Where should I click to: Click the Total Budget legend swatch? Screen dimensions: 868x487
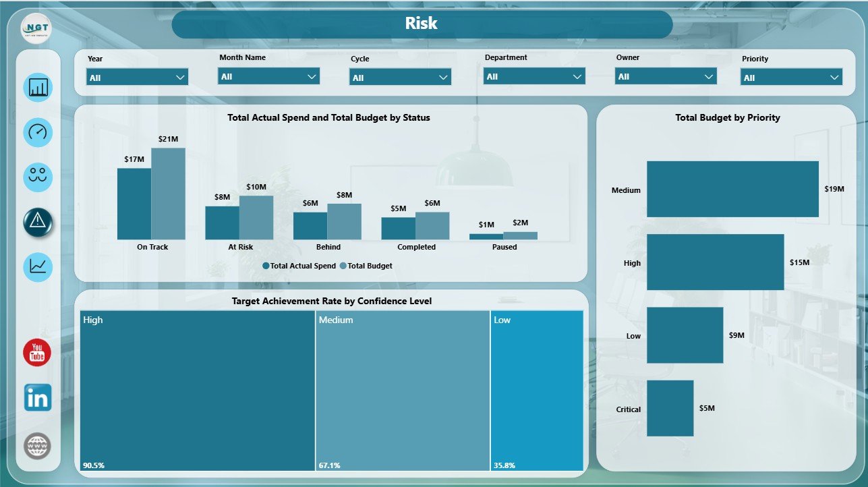point(344,266)
